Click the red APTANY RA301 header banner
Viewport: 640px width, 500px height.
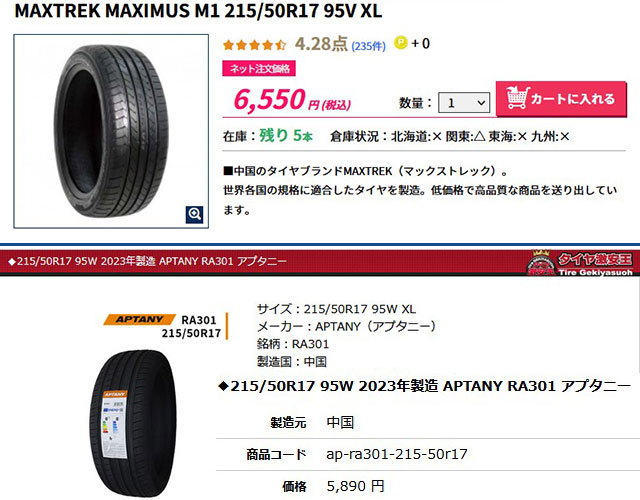click(320, 261)
